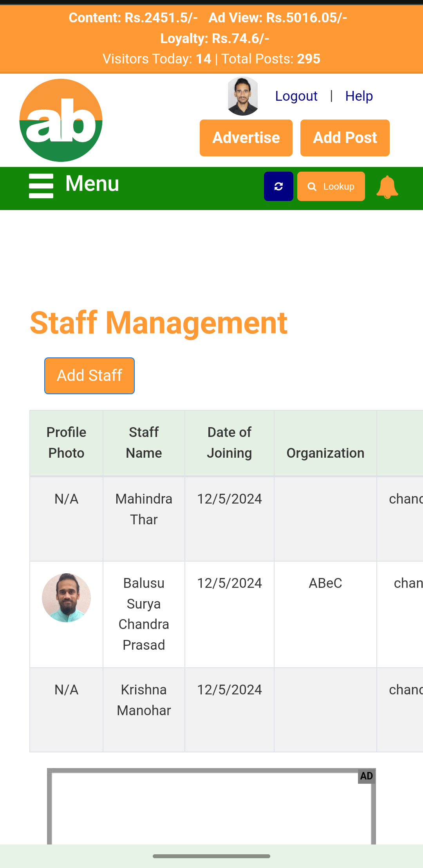Viewport: 423px width, 868px height.
Task: Select the Menu label in green bar
Action: point(92,183)
